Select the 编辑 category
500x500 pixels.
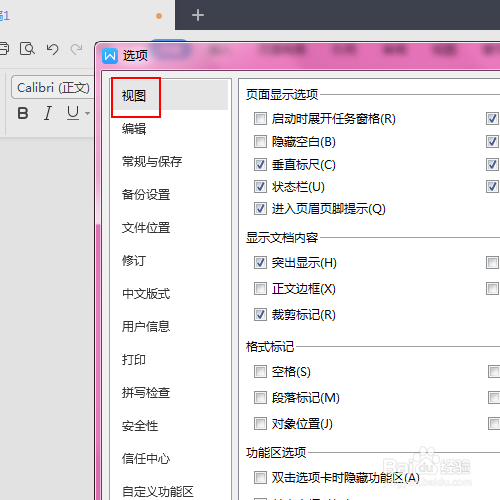tap(134, 129)
